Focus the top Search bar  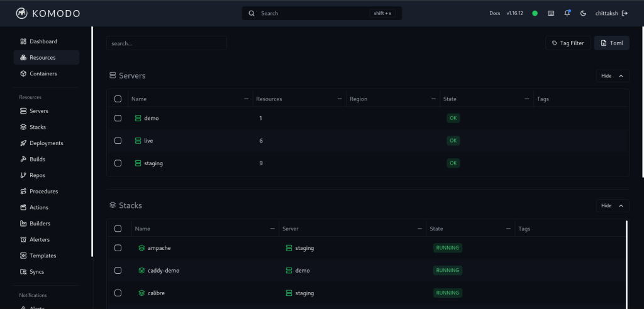coord(321,13)
